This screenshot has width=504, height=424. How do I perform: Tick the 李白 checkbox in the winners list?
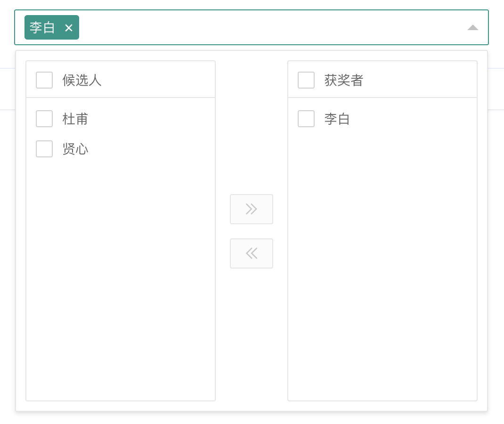(306, 119)
